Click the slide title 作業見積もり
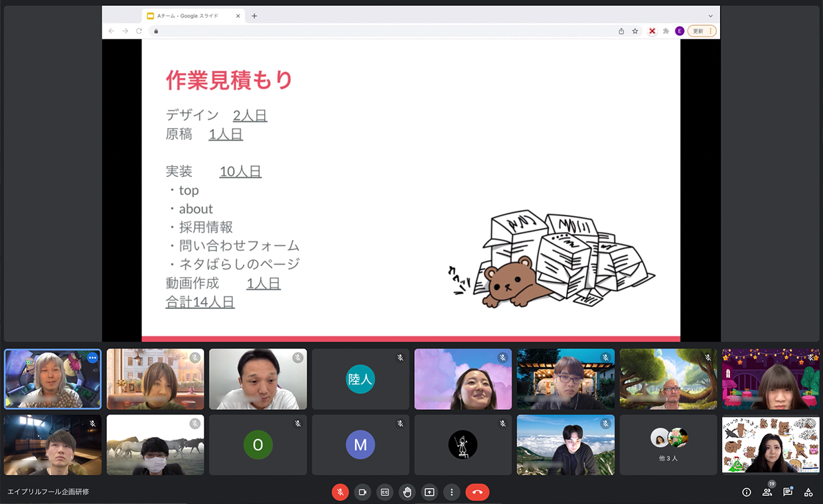 (x=229, y=80)
